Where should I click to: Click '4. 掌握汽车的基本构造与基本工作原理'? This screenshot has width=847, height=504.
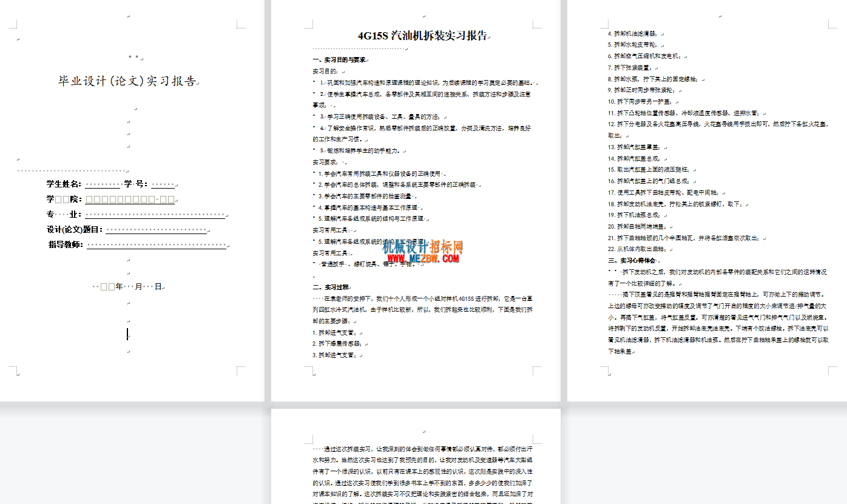[x=368, y=207]
